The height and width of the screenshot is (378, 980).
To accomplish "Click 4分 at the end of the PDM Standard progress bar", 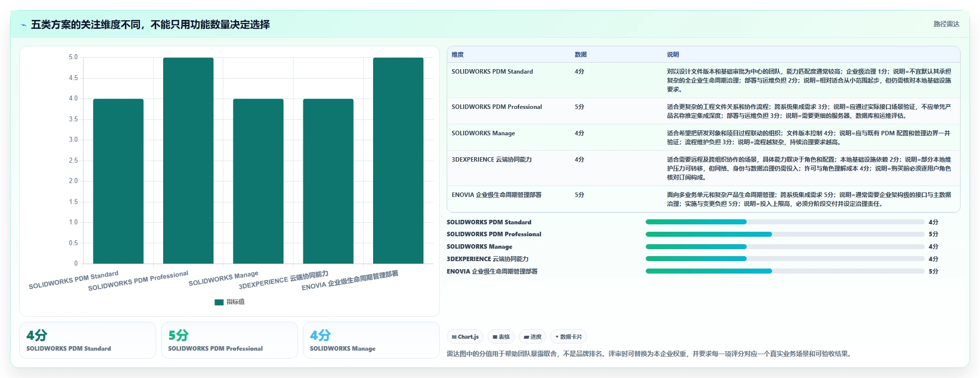I will point(934,222).
